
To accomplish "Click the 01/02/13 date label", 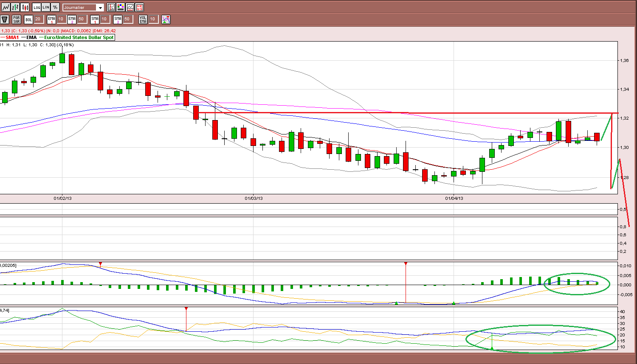I will (62, 198).
